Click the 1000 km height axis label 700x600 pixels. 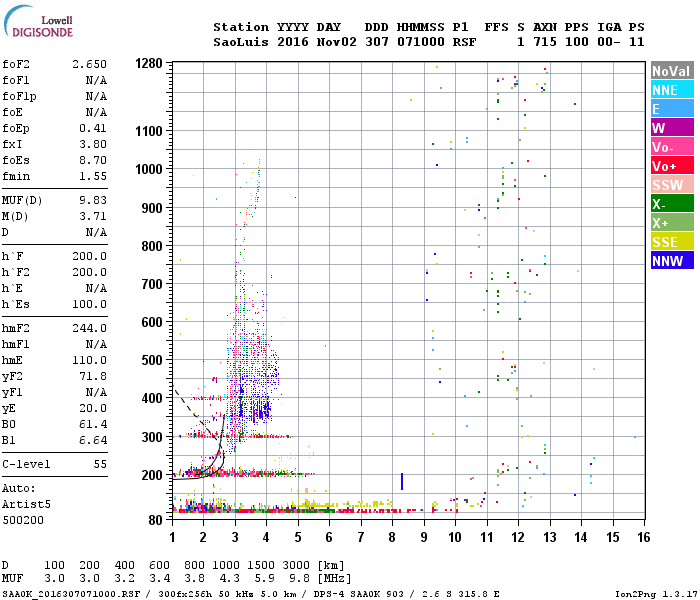point(149,169)
